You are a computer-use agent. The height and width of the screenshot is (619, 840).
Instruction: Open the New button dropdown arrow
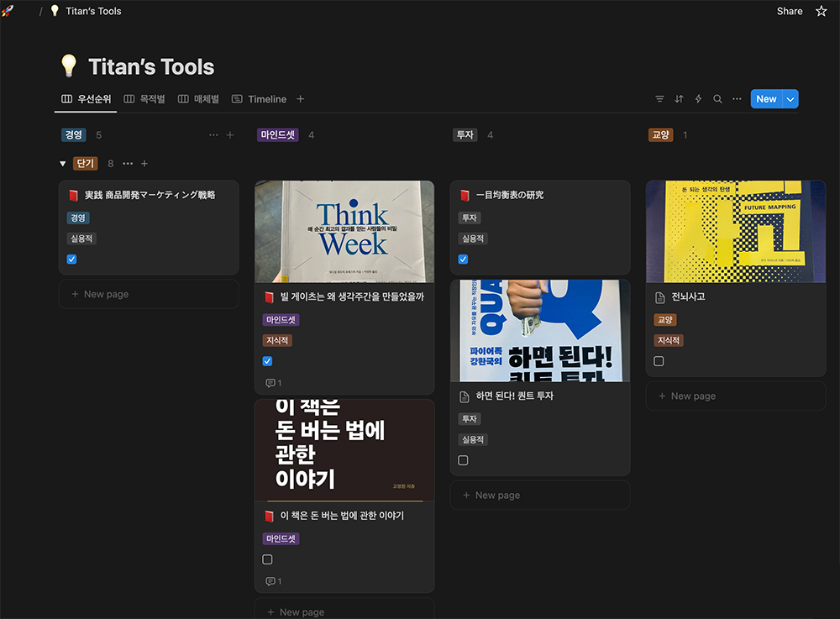tap(790, 99)
